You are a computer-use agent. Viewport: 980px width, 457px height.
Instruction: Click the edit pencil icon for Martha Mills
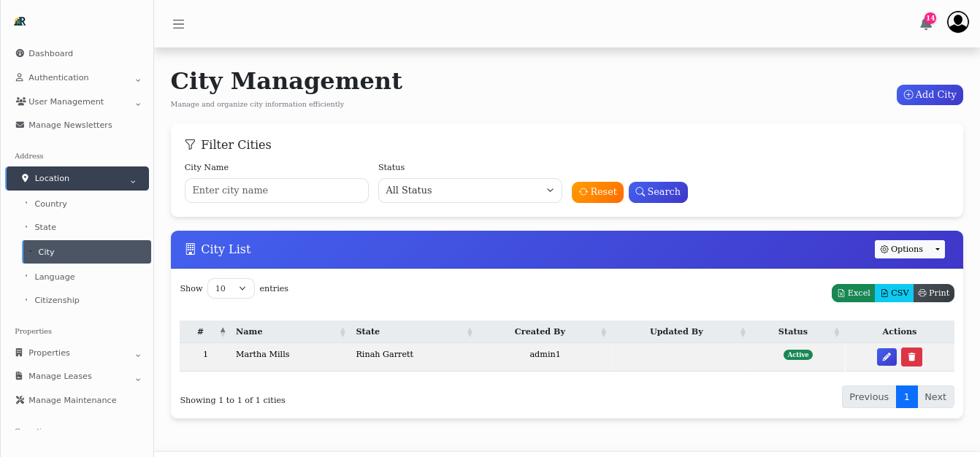tap(886, 357)
